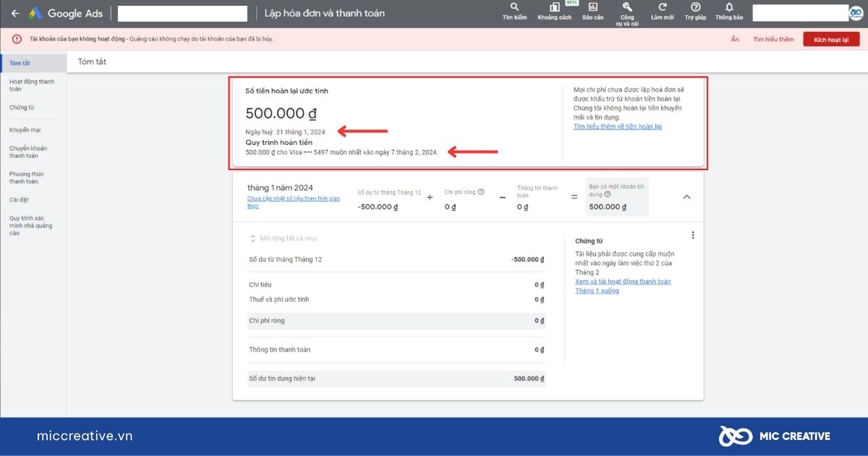
Task: Click Xem và tải hoạt động thanh toán link
Action: tap(623, 286)
